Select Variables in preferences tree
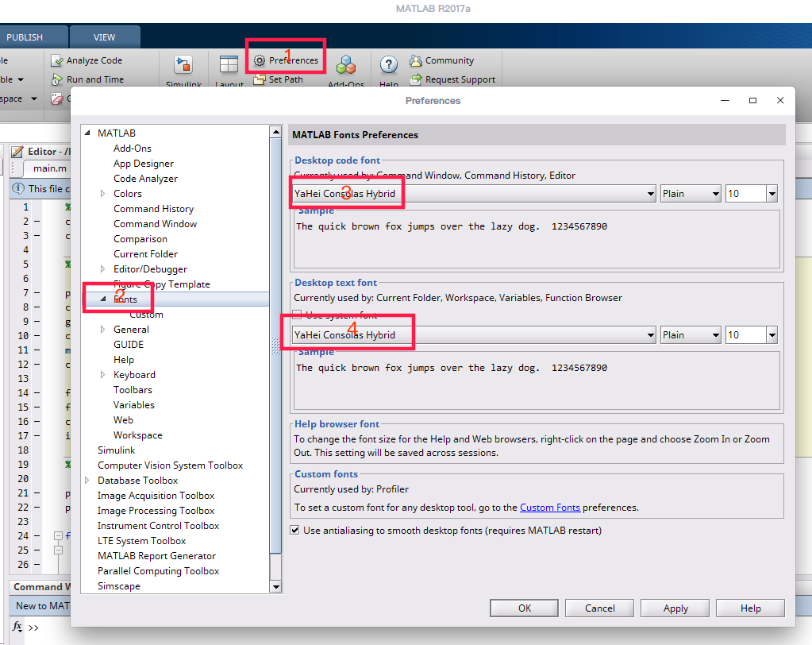812x645 pixels. 133,404
